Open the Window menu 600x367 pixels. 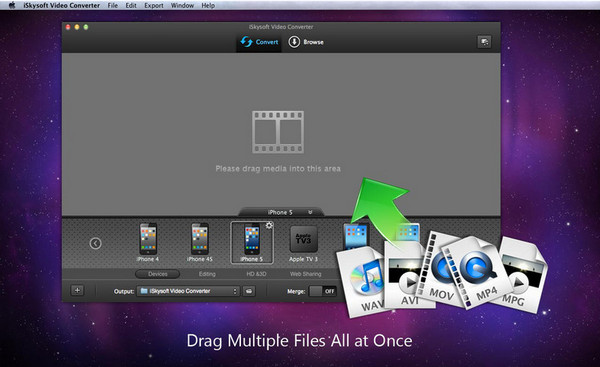(x=182, y=5)
